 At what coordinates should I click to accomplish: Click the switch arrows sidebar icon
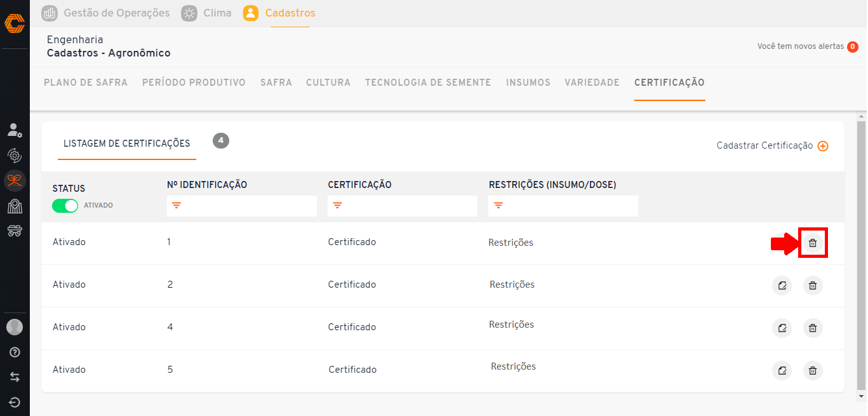(x=15, y=377)
